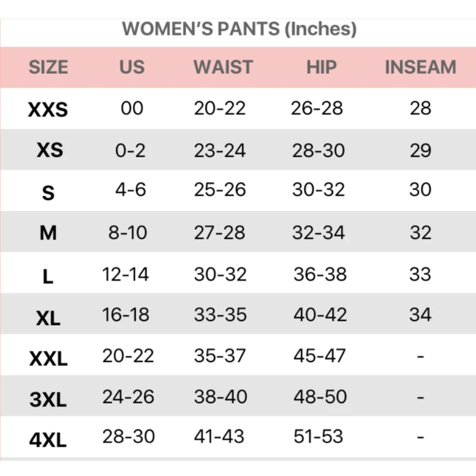Click the INSEAM column header

coord(420,68)
